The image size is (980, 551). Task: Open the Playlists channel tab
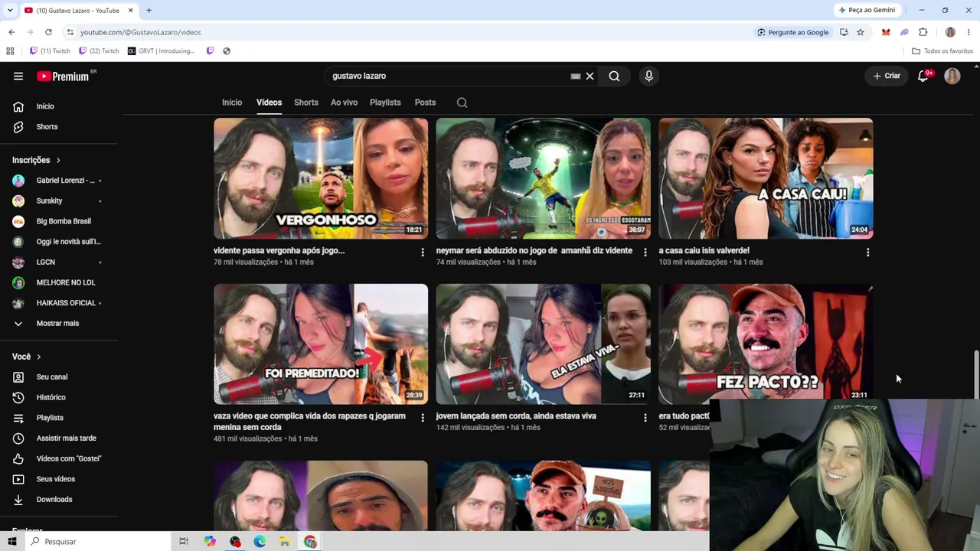(385, 103)
